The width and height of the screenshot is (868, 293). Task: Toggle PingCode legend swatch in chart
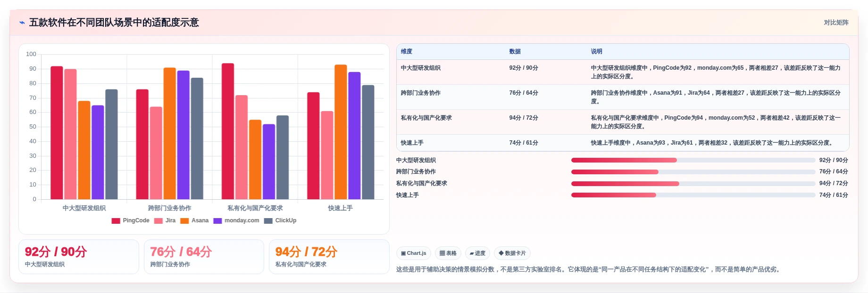pos(116,220)
